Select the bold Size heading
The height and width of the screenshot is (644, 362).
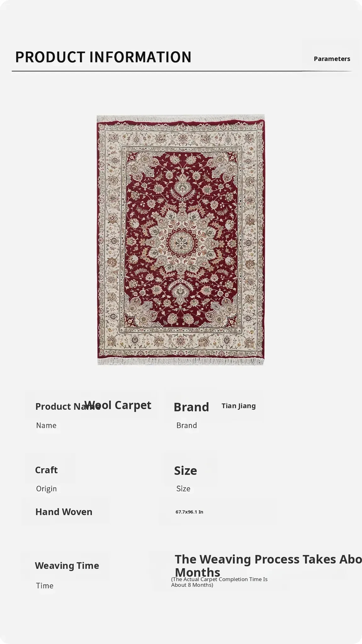tap(185, 471)
